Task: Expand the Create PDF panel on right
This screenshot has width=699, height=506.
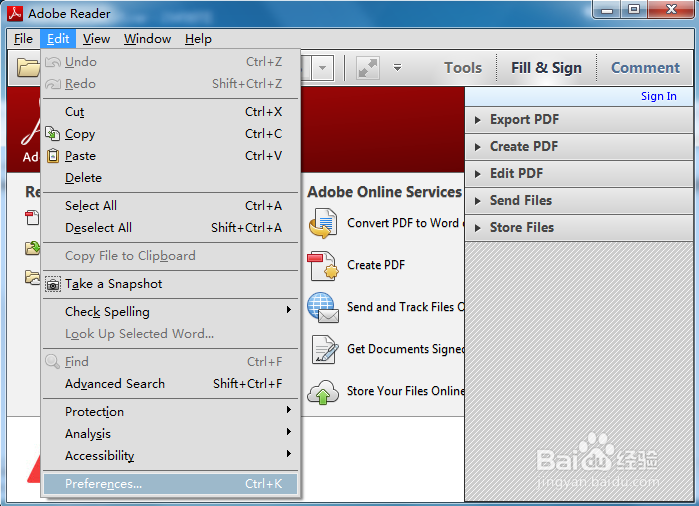Action: pos(579,146)
